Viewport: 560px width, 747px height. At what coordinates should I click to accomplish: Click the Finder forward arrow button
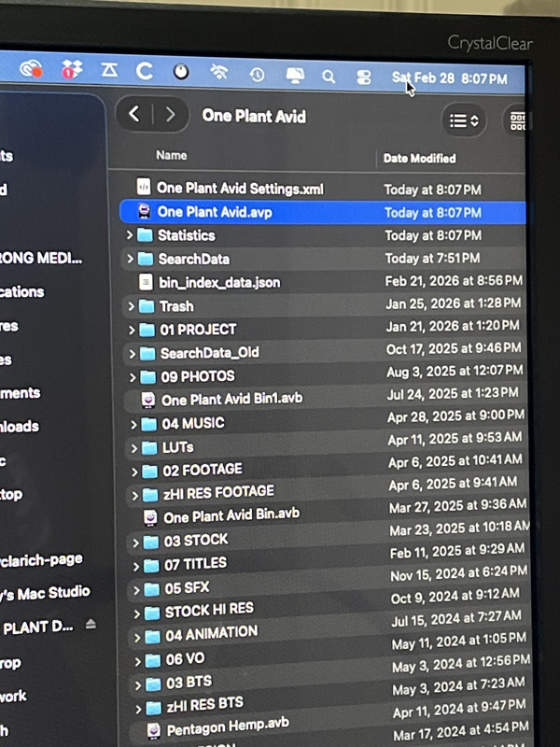pos(169,115)
